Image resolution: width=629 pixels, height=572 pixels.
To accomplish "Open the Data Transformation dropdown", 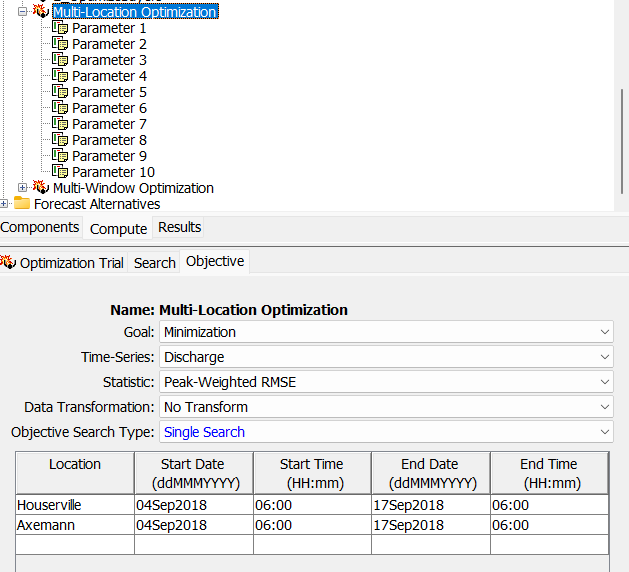I will [386, 407].
